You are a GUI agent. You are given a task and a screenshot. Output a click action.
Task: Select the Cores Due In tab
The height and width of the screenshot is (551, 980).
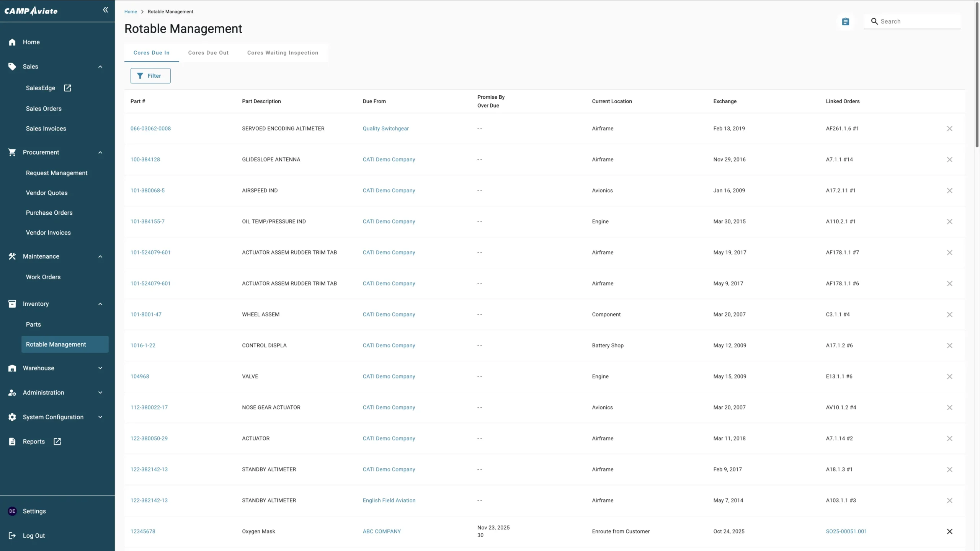152,53
